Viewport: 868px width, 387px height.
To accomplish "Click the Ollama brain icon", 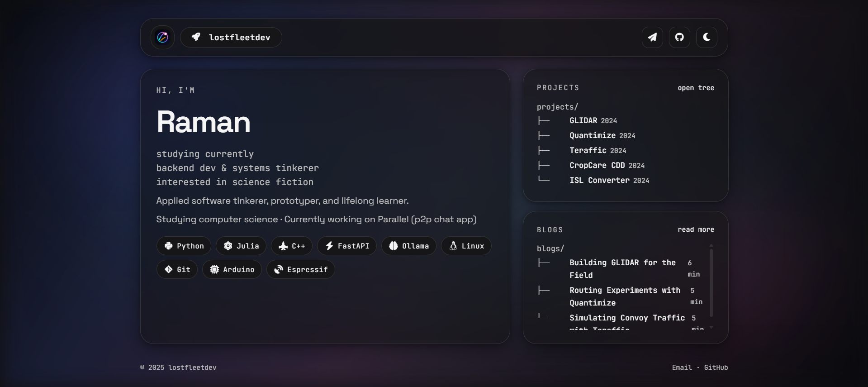I will tap(394, 246).
